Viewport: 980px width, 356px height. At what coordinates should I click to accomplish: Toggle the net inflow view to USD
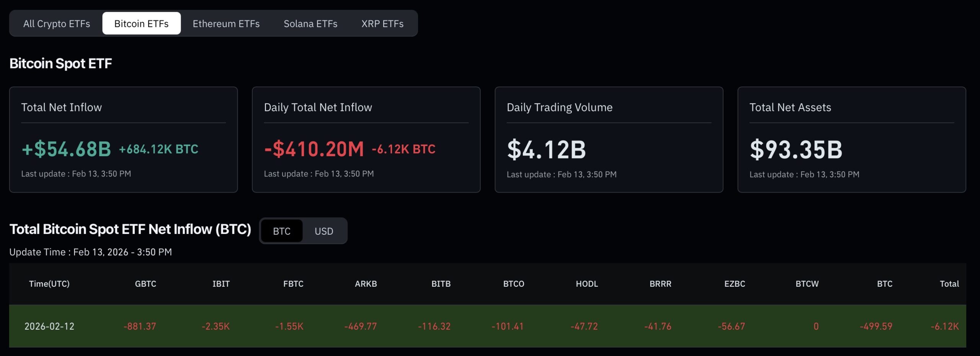(x=323, y=231)
